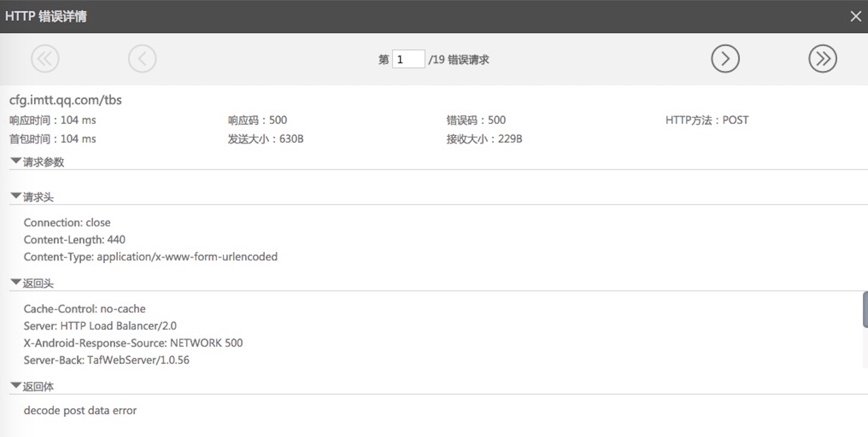Collapse the 请求头 section
The width and height of the screenshot is (868, 437).
(x=16, y=196)
